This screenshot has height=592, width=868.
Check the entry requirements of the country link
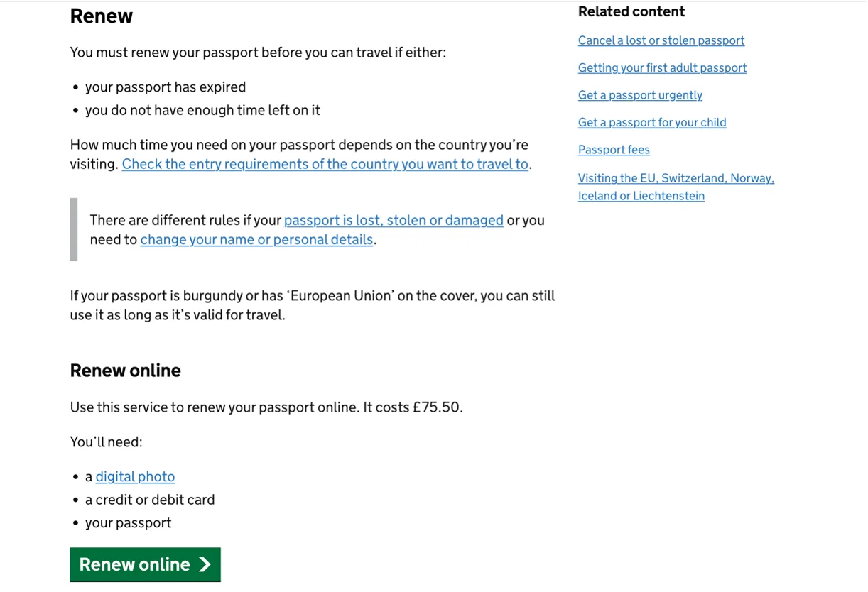pyautogui.click(x=325, y=164)
